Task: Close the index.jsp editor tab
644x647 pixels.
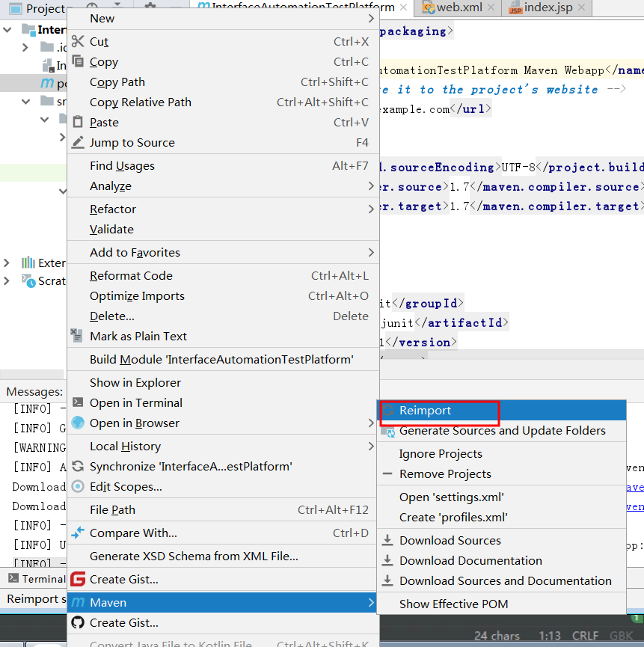Action: 581,7
